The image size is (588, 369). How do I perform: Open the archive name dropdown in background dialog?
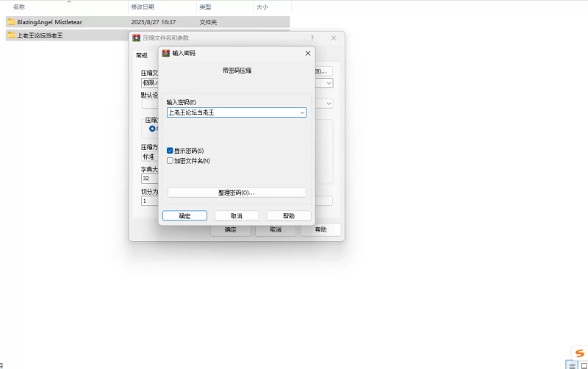click(329, 83)
